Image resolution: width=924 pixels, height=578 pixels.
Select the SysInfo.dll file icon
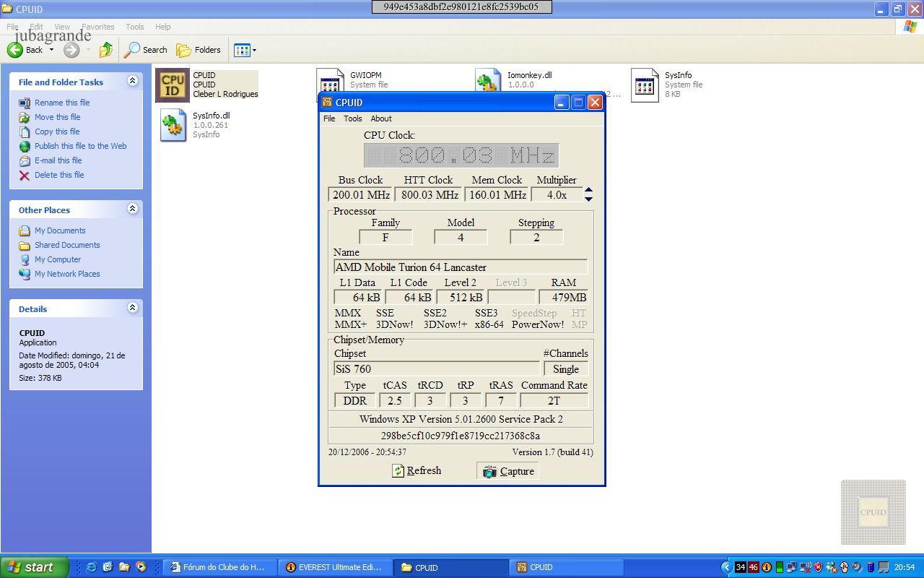(x=173, y=125)
